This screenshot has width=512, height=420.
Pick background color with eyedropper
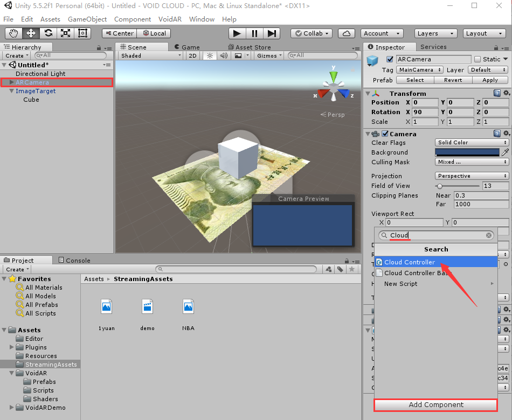505,152
